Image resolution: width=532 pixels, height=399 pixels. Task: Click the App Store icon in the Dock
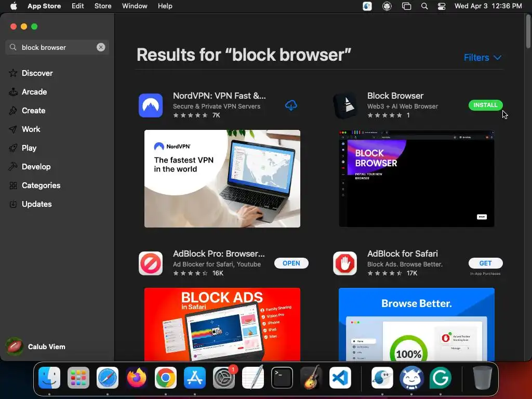[x=195, y=378]
